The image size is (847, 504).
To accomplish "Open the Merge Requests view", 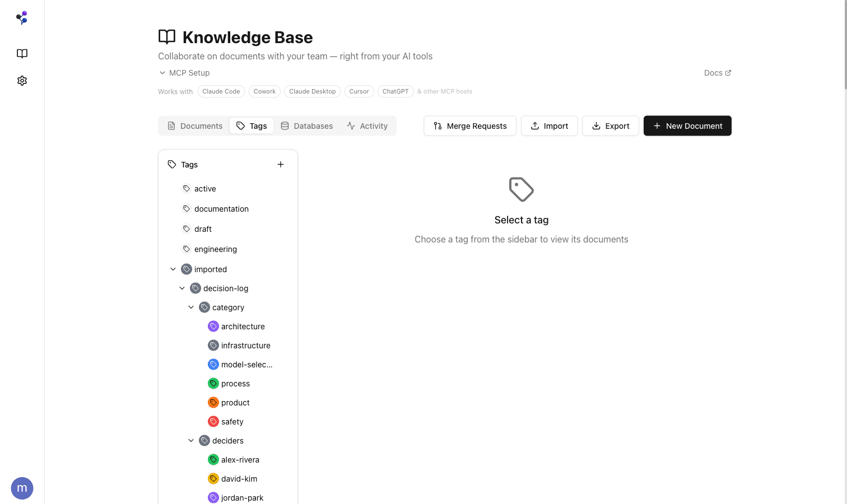I will 469,125.
